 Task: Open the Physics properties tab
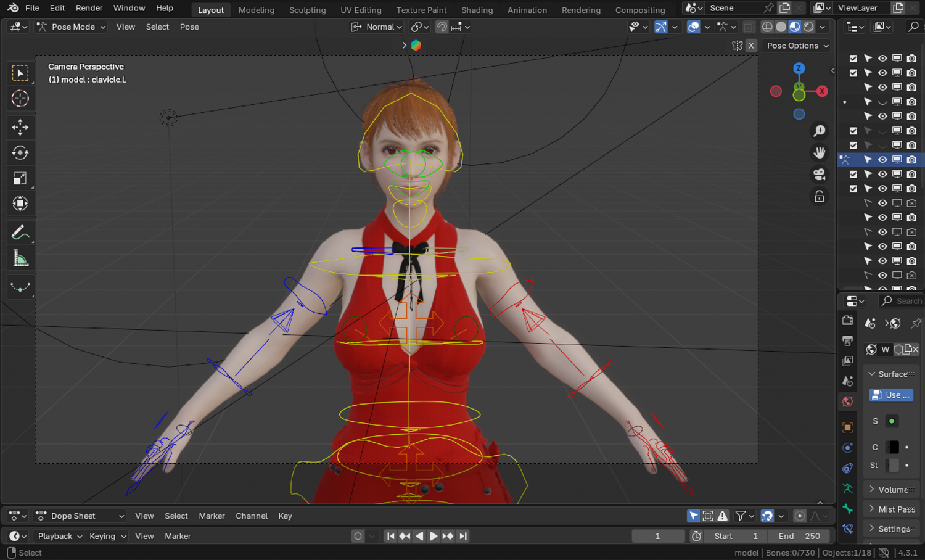click(848, 448)
